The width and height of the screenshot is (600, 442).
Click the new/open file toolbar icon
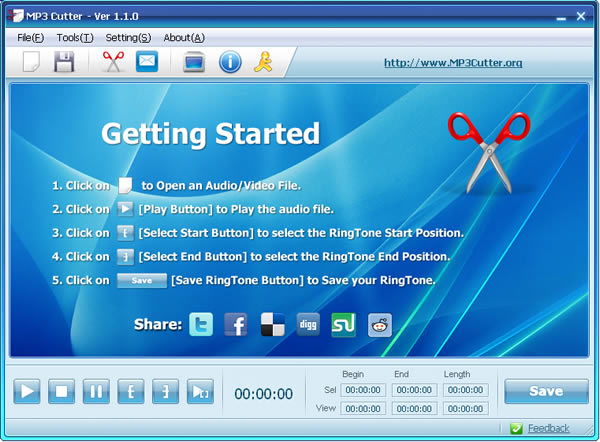pos(31,62)
